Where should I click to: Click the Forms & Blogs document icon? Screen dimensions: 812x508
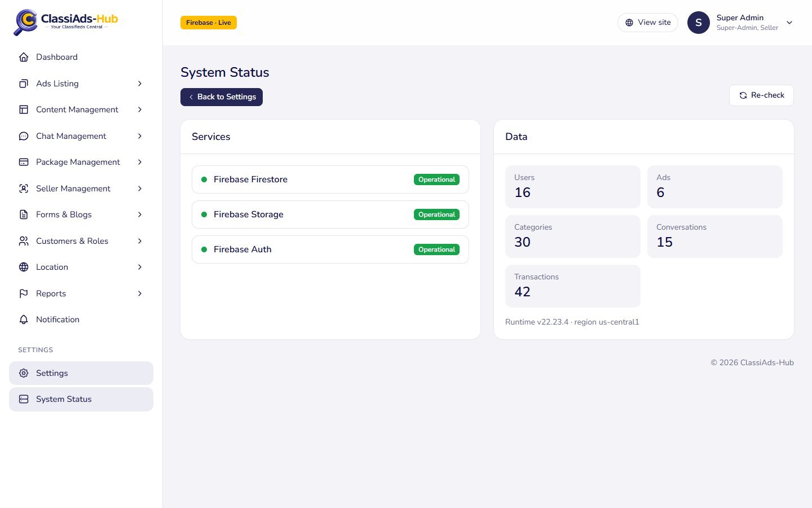(x=24, y=214)
